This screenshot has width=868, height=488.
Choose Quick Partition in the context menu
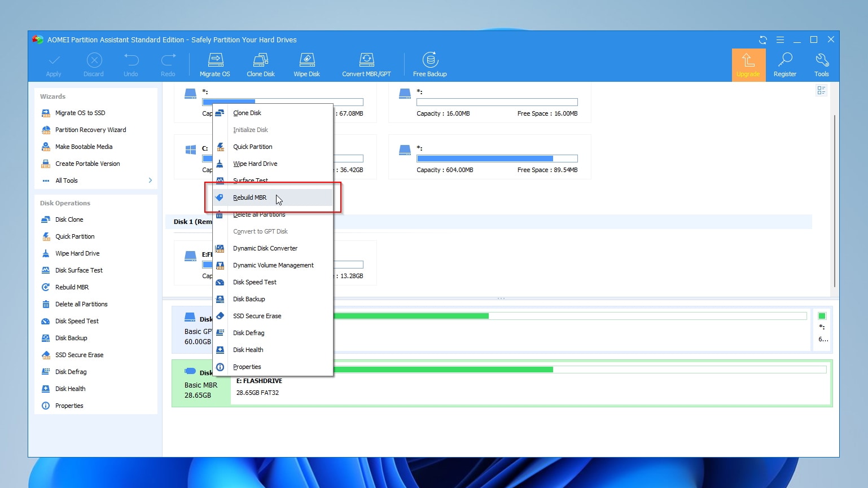pos(273,147)
